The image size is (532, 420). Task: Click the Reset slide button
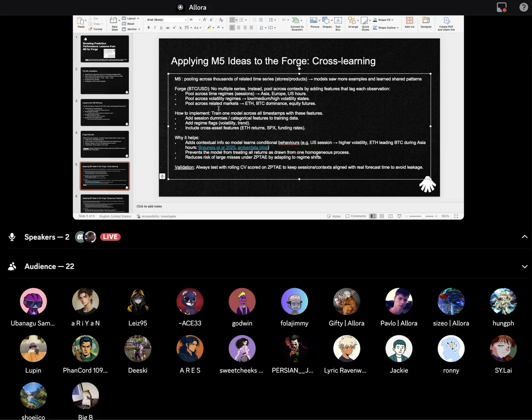coord(128,24)
